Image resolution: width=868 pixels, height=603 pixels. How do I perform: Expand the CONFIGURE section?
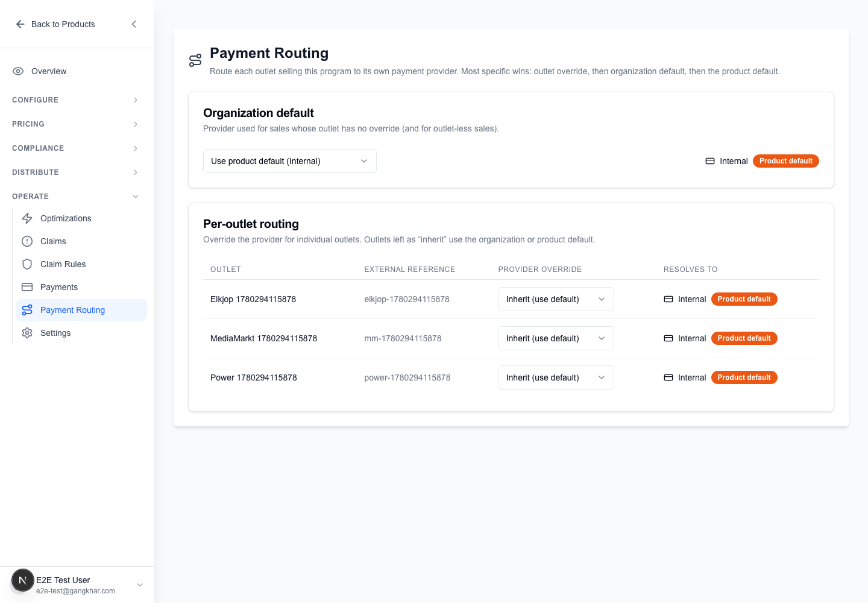click(76, 100)
